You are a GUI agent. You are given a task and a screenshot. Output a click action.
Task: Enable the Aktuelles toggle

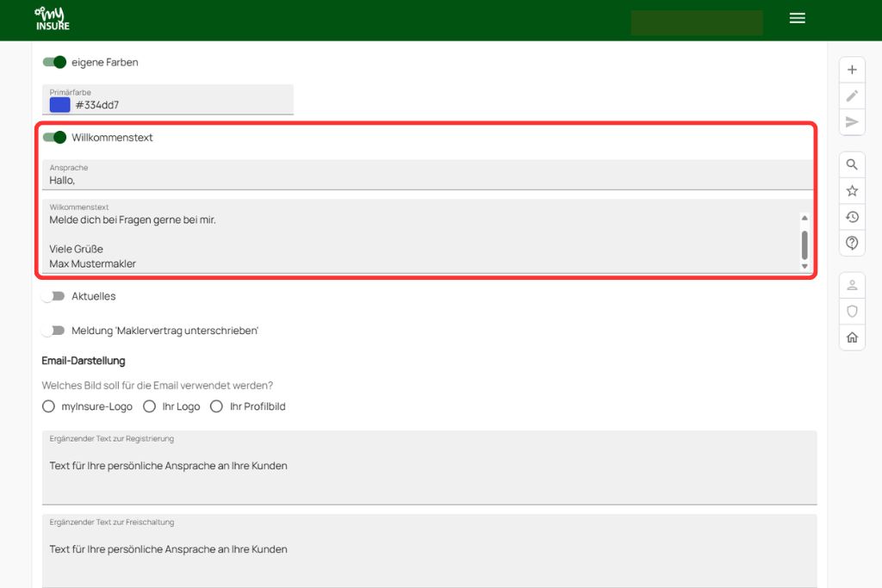tap(55, 296)
